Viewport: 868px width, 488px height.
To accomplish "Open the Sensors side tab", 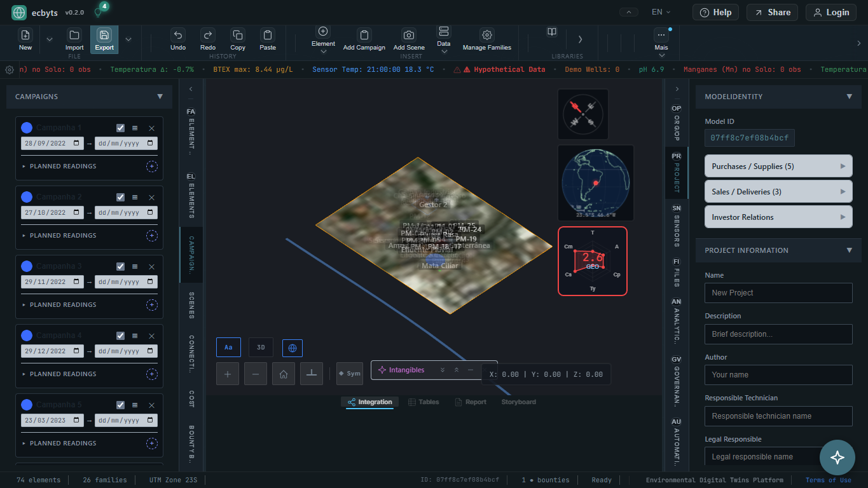I will click(677, 226).
